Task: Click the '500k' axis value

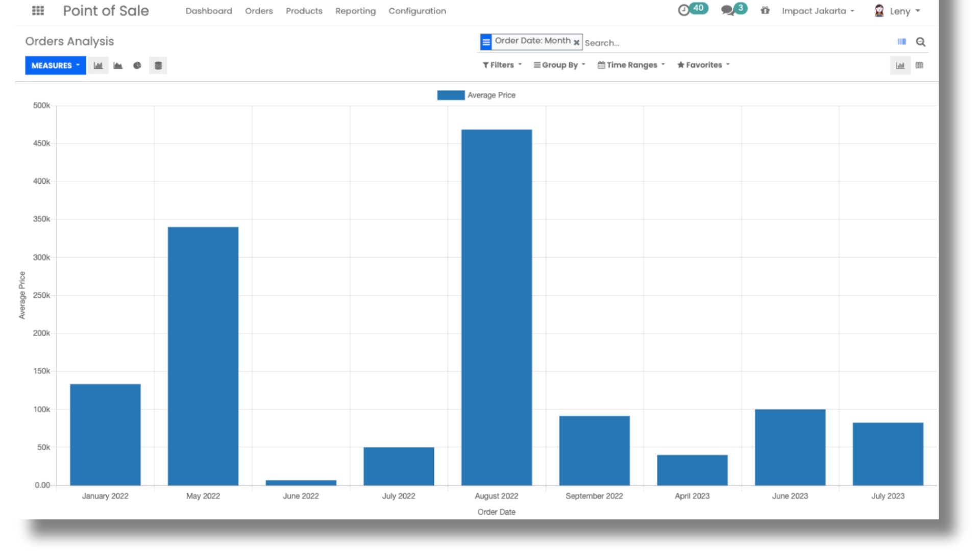Action: 41,106
